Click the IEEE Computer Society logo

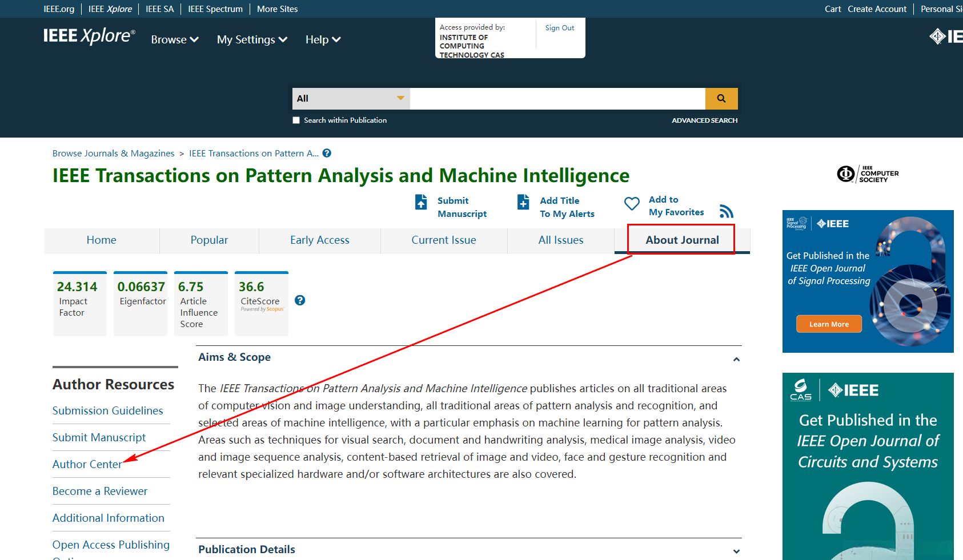coord(868,174)
